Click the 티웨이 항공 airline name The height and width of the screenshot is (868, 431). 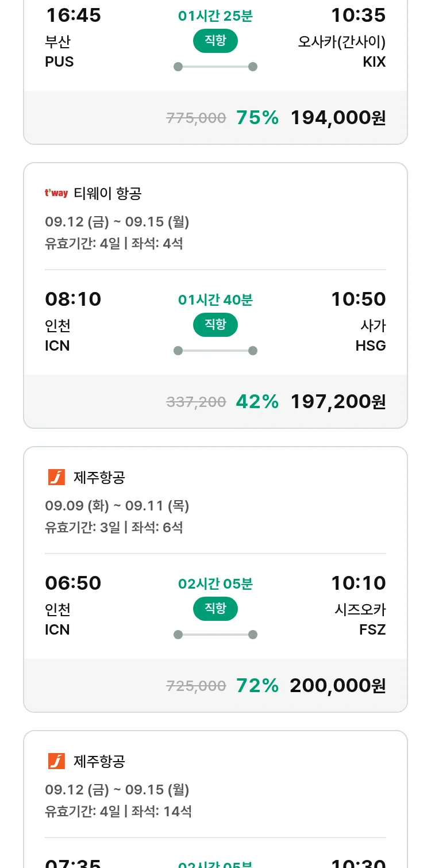[107, 194]
